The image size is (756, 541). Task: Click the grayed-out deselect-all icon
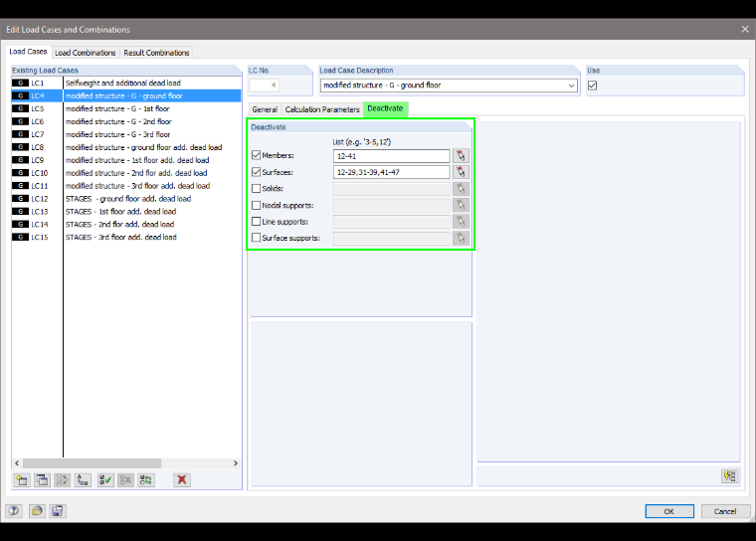(x=125, y=479)
